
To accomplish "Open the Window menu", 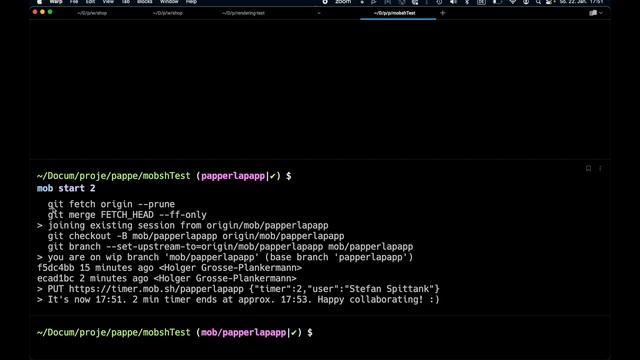I will click(169, 2).
